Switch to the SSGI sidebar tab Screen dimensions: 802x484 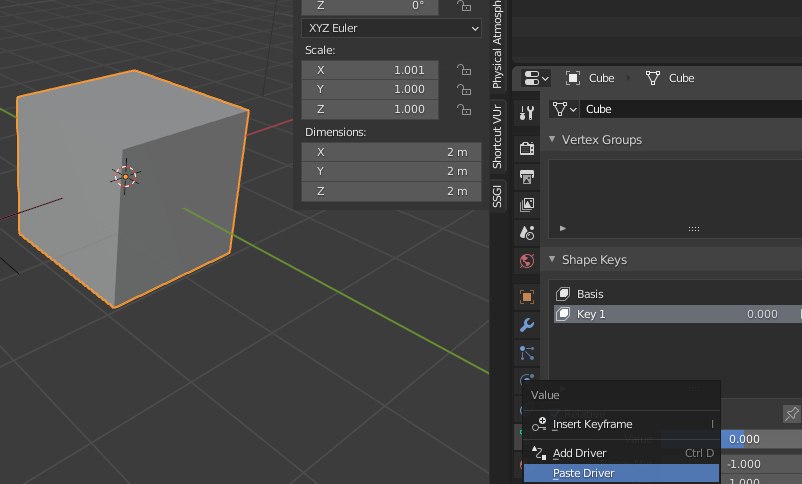point(498,196)
